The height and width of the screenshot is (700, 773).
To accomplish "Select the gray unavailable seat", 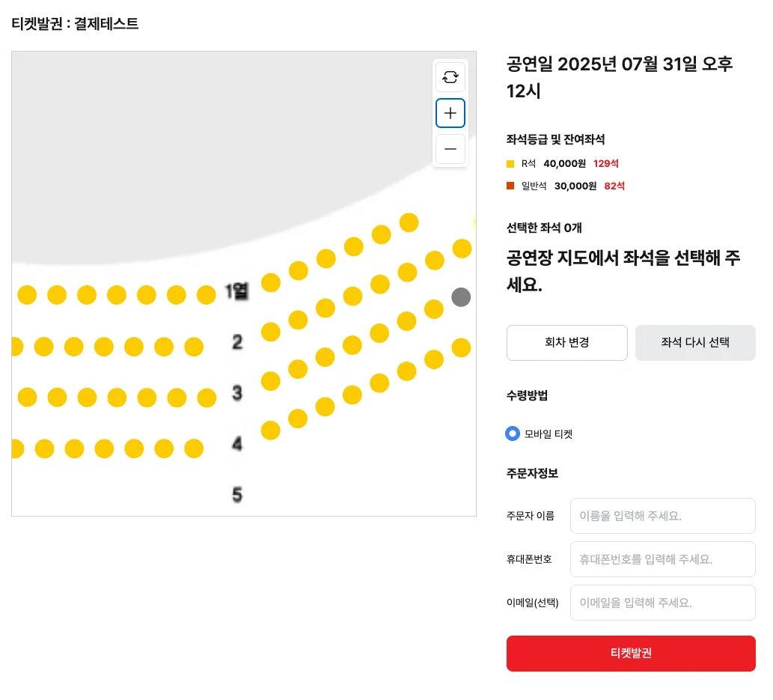I will click(x=461, y=297).
